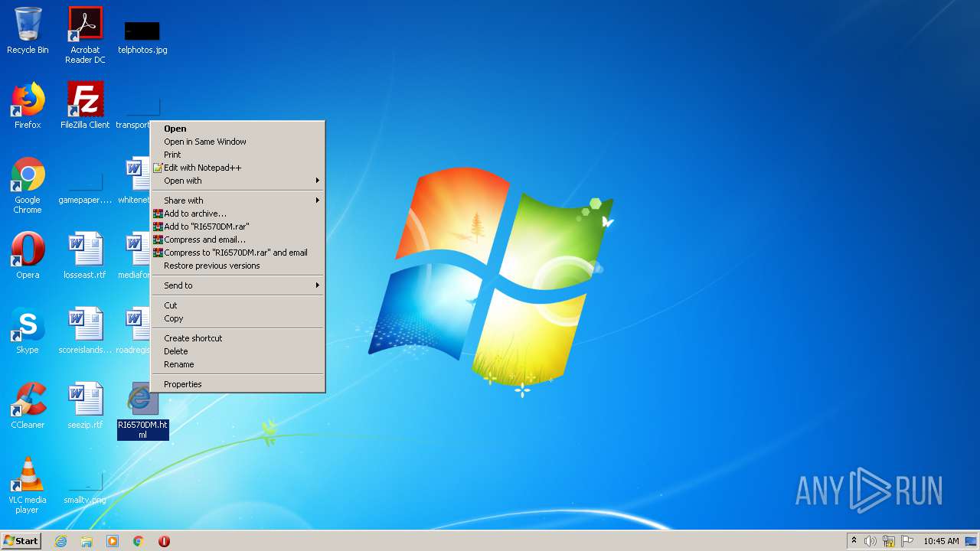
Task: Choose Create shortcut
Action: pos(238,338)
